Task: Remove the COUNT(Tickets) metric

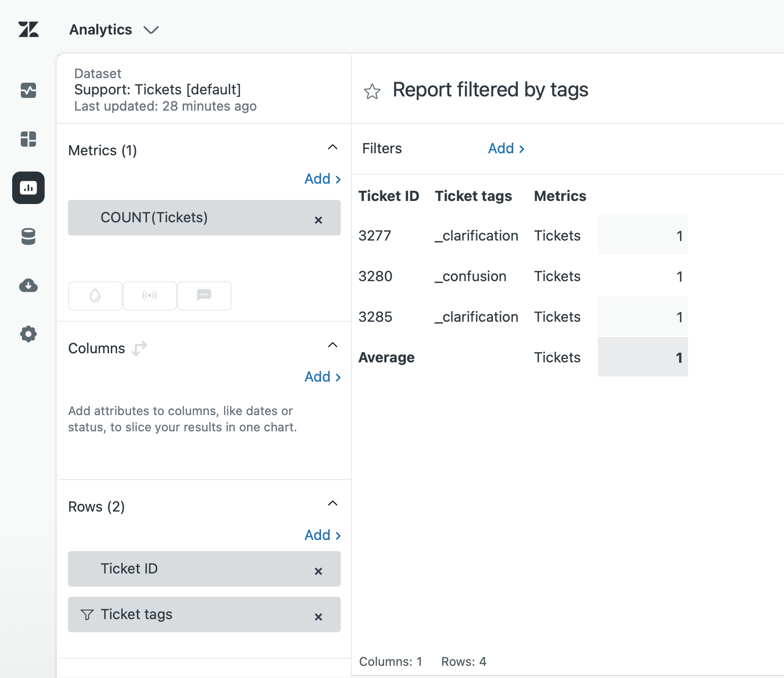Action: (318, 220)
